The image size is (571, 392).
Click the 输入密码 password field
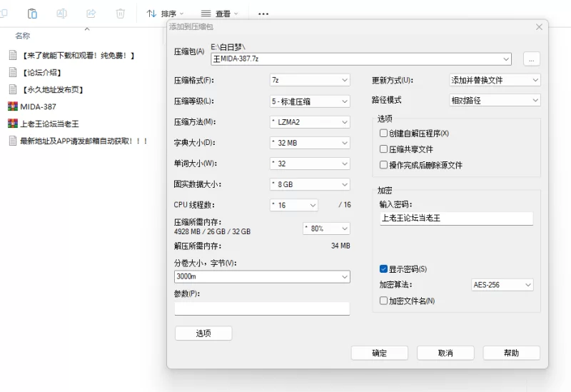tap(456, 218)
